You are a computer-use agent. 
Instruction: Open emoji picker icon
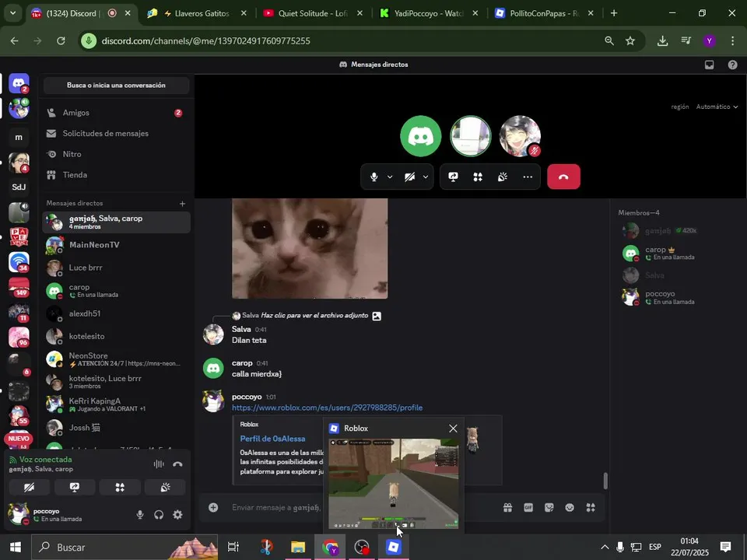[570, 508]
